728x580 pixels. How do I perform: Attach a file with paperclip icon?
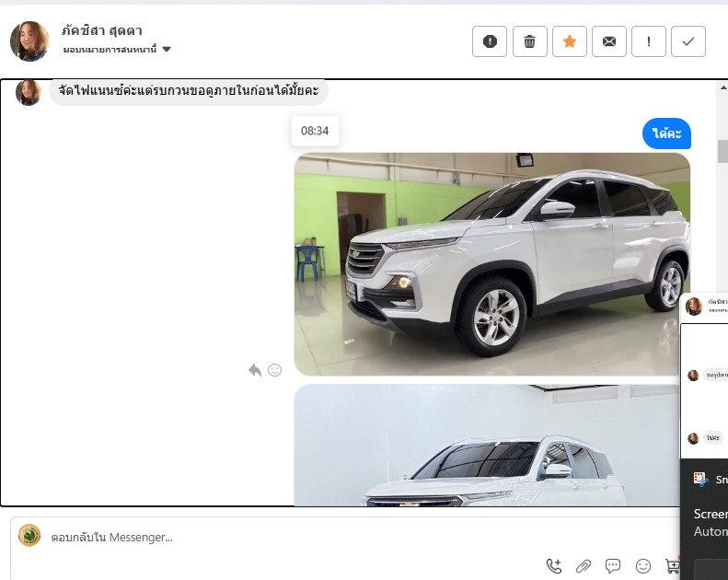point(584,566)
